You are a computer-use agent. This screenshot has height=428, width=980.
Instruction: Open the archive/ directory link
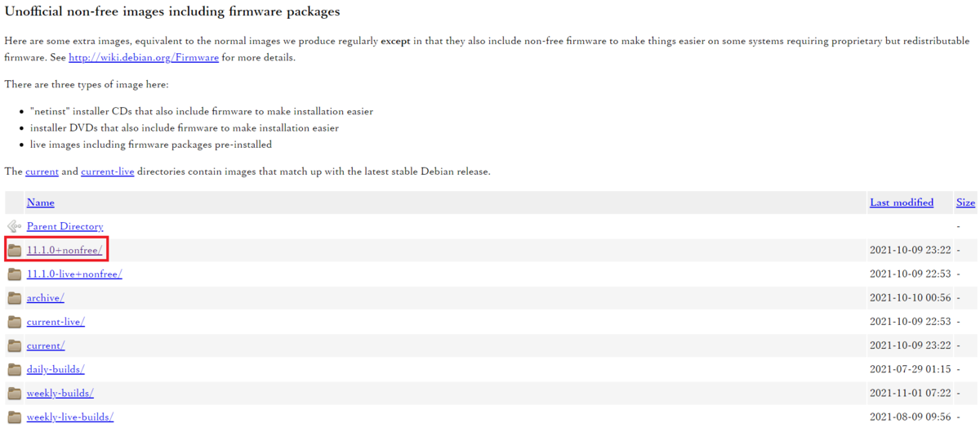pos(45,298)
